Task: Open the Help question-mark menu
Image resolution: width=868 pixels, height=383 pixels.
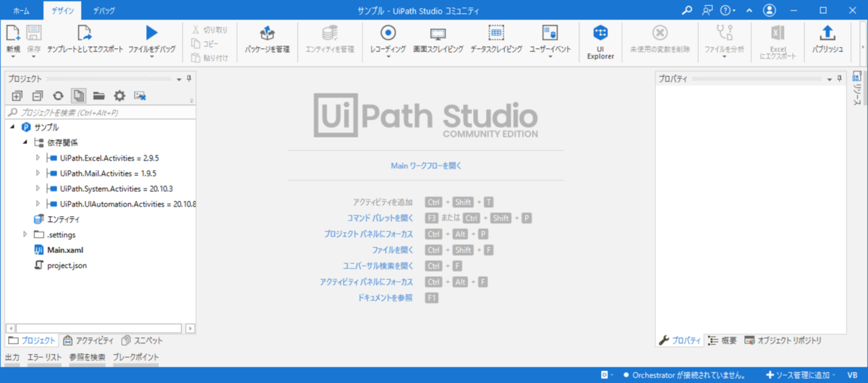Action: pos(728,10)
